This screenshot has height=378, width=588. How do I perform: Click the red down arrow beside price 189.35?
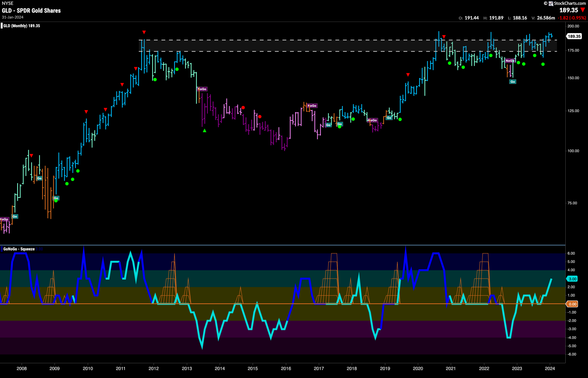pos(582,10)
